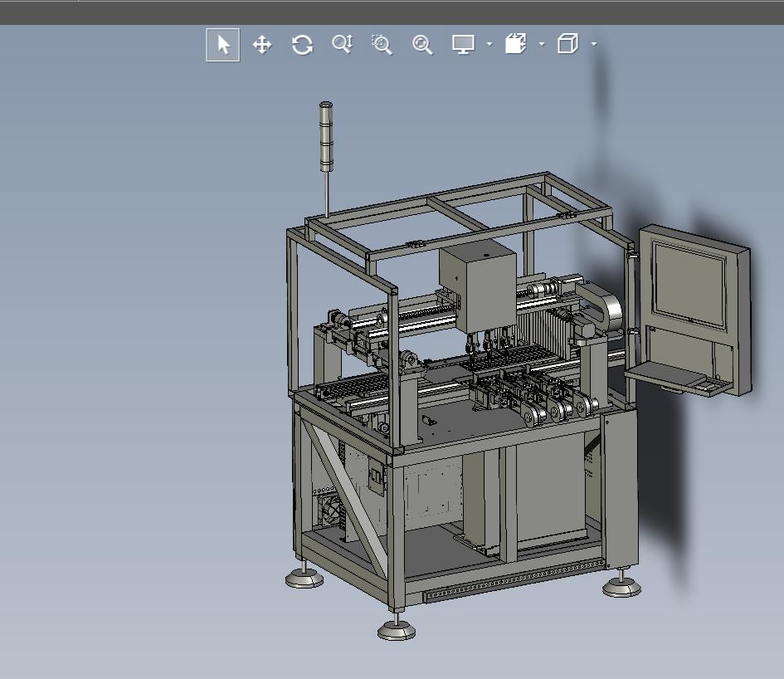
Task: Open the view orientation cube dropdown arrow
Action: pos(594,44)
